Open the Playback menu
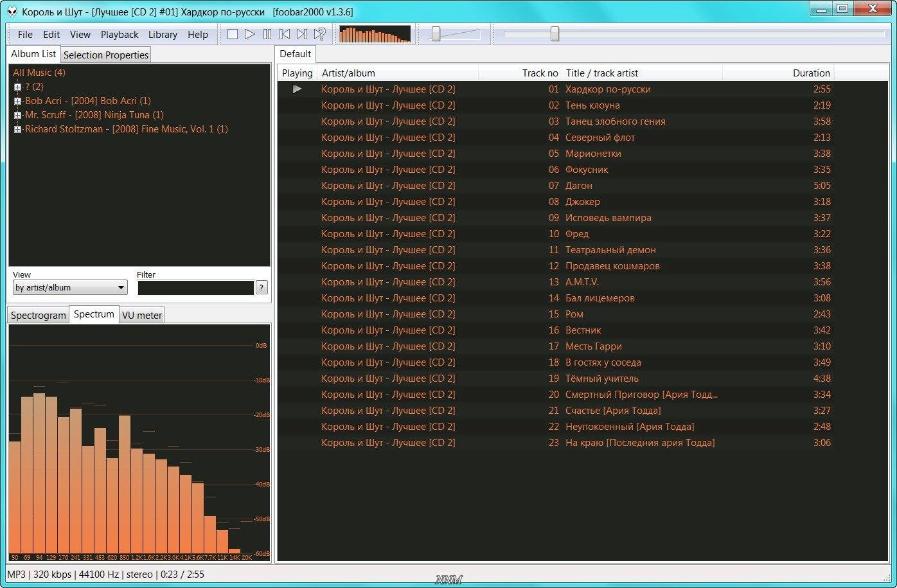The width and height of the screenshot is (897, 588). point(120,35)
